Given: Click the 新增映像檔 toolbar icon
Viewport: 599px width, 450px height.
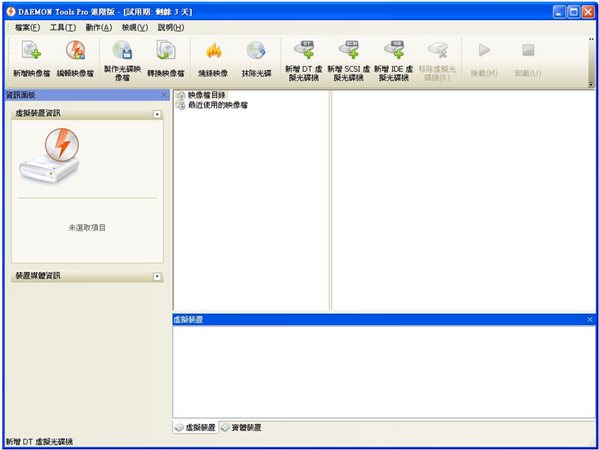Looking at the screenshot, I should click(31, 50).
